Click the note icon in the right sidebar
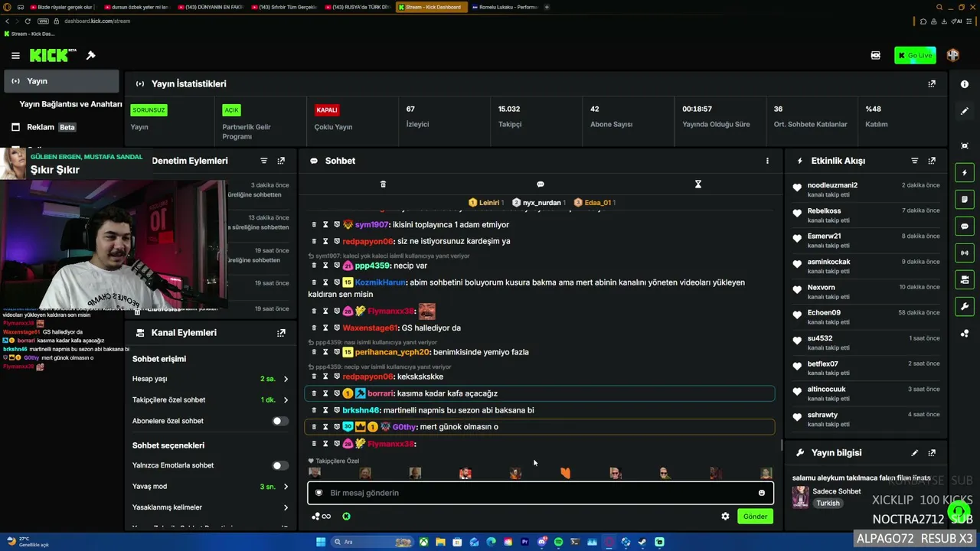Screen dimensions: 980x551 pyautogui.click(x=965, y=200)
